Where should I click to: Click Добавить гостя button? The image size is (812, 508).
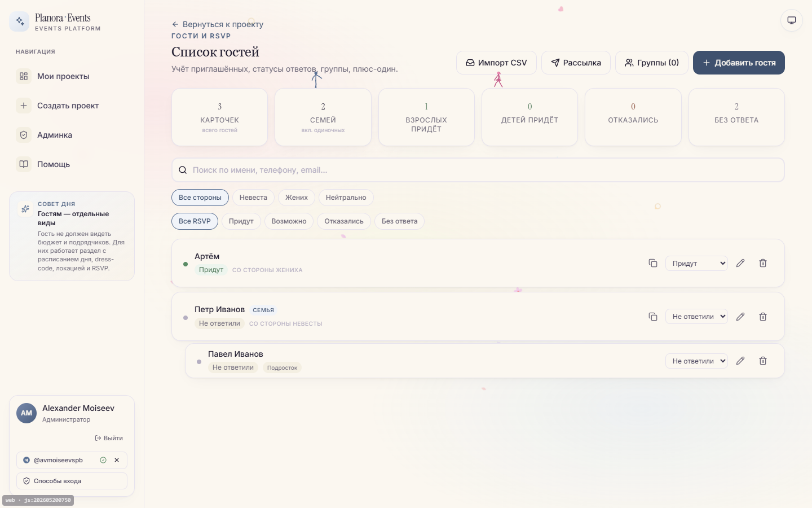739,63
